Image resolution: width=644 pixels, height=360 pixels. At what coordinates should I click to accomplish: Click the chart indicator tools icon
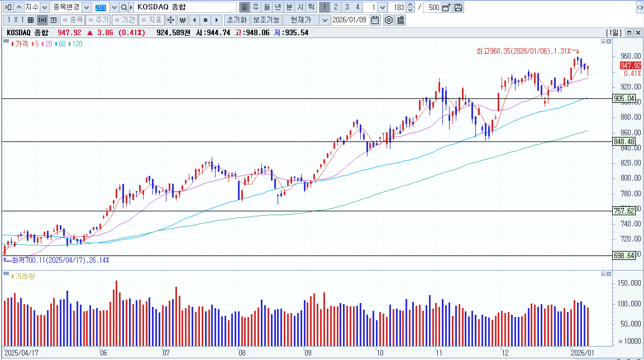pos(401,20)
